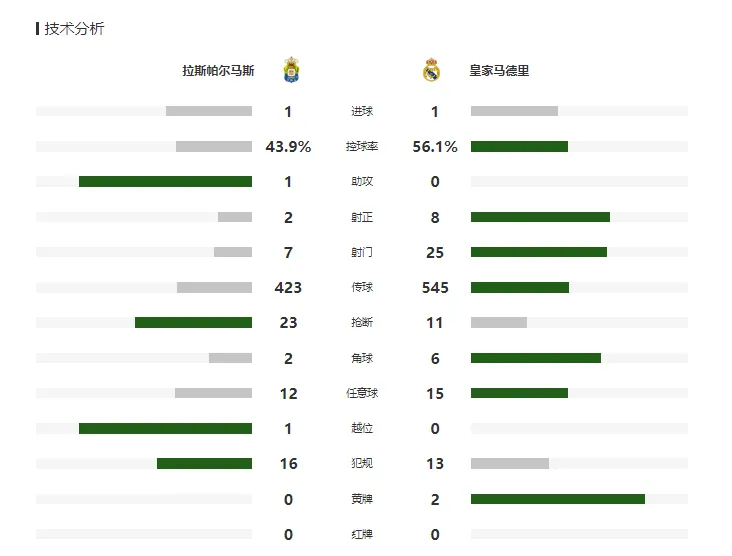Click Real Madrid's green 射正 bar
Screen dimensions: 732x556
tap(540, 217)
